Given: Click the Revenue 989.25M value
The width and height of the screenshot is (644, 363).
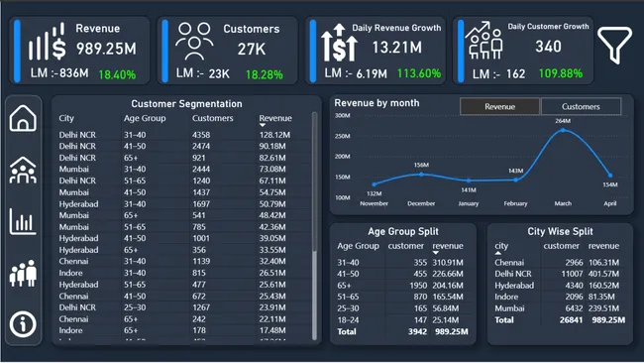Looking at the screenshot, I should click(106, 49).
